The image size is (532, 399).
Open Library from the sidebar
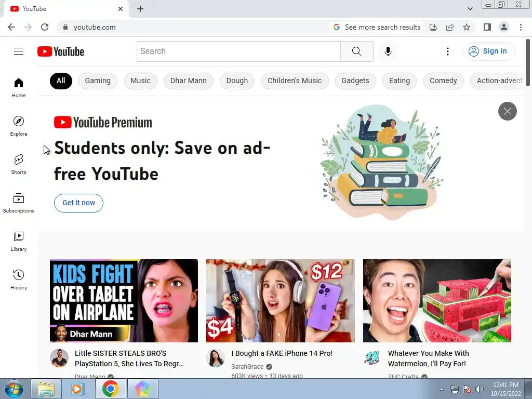[19, 241]
